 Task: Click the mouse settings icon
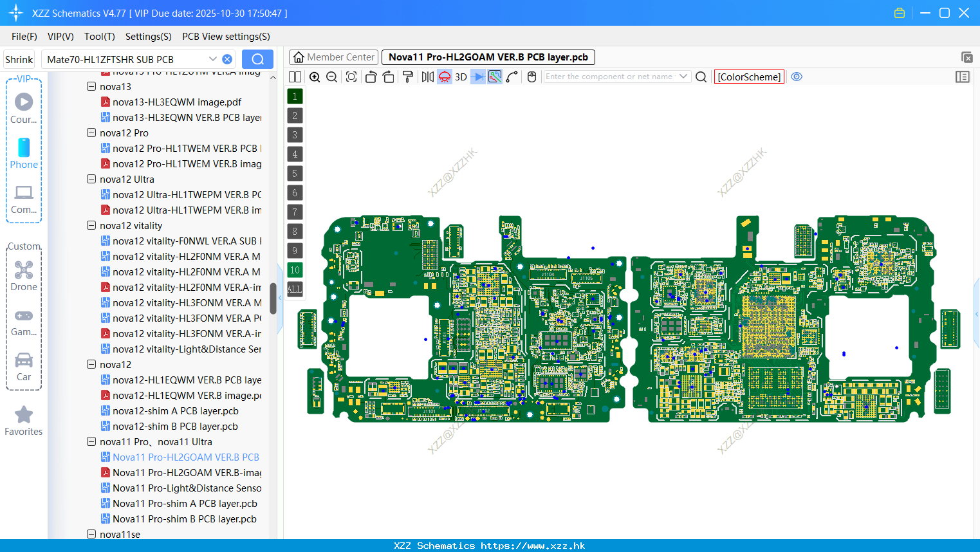tap(532, 77)
